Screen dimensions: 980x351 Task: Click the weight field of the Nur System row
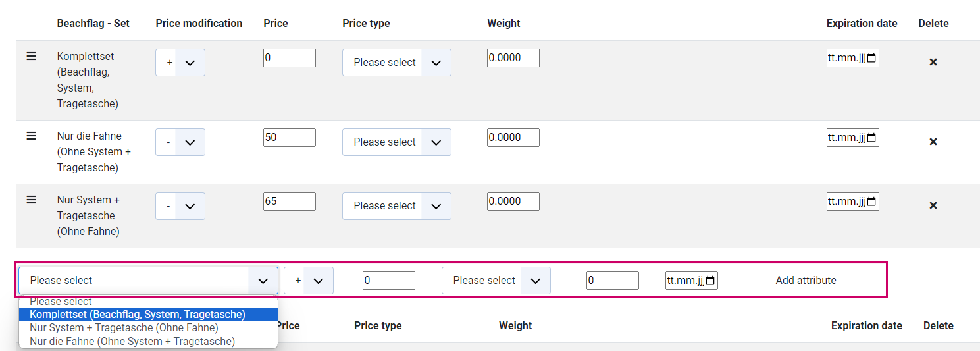point(513,202)
